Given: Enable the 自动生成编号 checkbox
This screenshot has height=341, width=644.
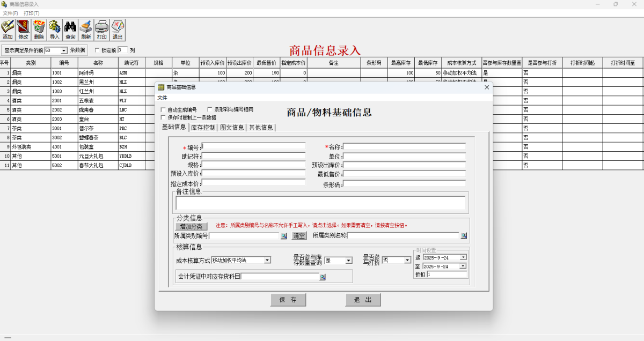Looking at the screenshot, I should (x=162, y=109).
